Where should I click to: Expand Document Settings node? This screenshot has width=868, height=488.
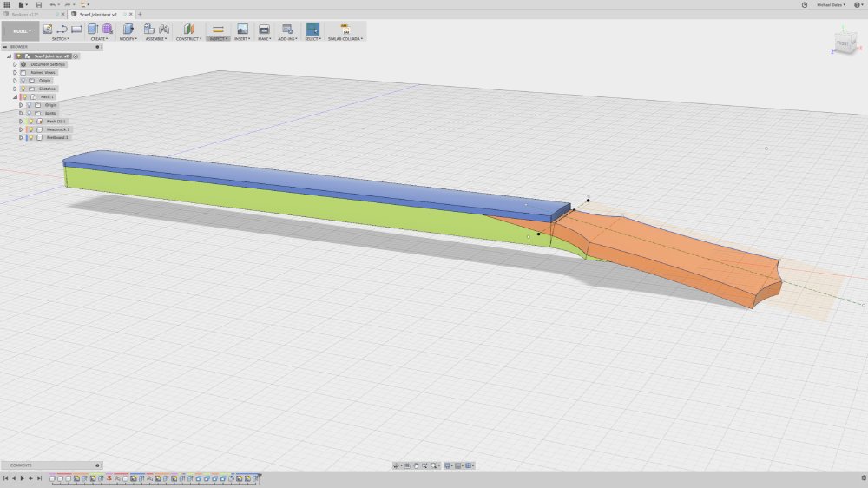(x=15, y=64)
